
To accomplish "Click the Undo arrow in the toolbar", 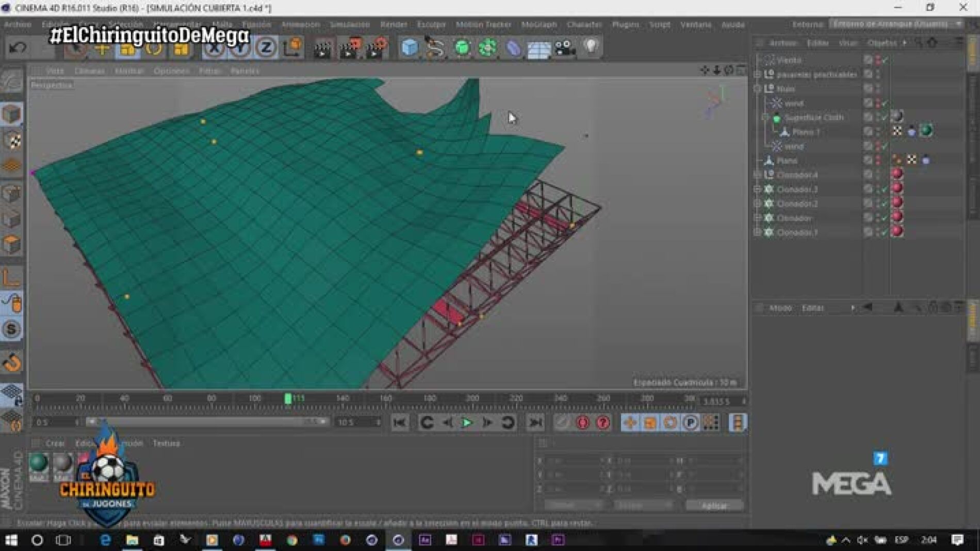I will pos(18,48).
